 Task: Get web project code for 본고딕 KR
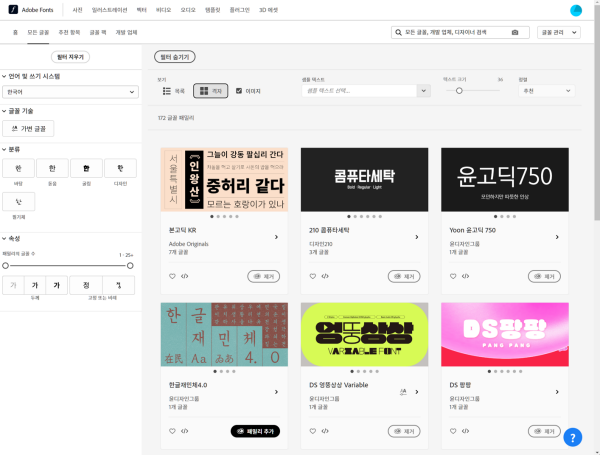184,276
